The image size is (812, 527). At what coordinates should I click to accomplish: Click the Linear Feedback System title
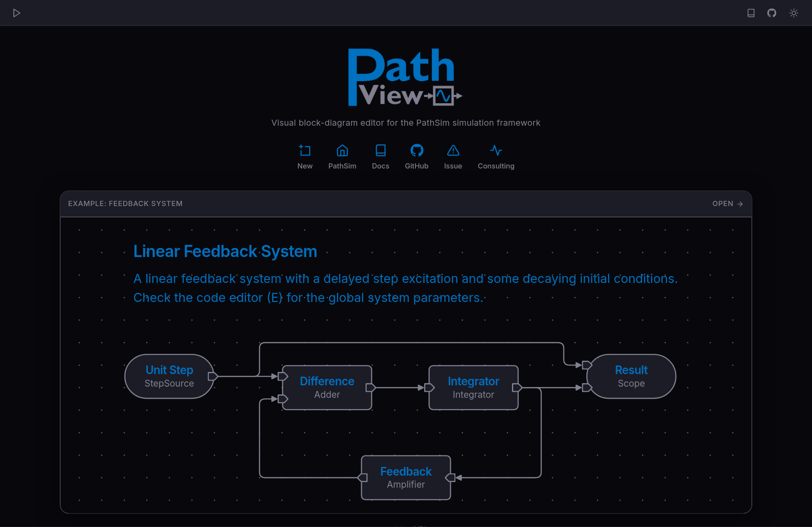click(225, 251)
